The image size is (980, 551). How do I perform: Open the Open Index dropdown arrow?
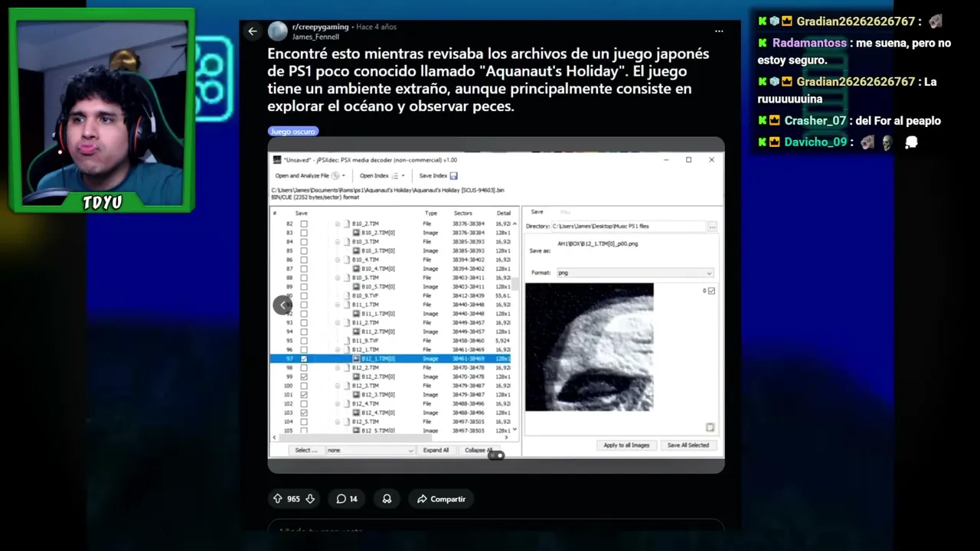coord(403,176)
